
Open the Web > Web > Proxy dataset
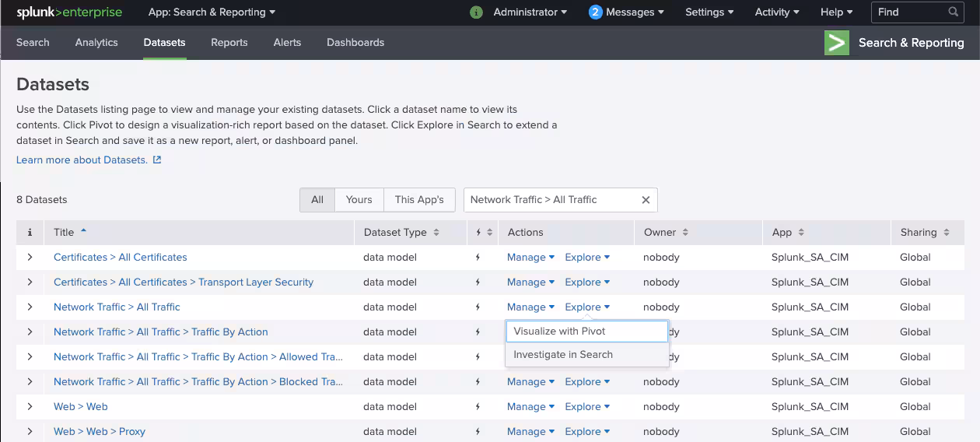coord(100,432)
